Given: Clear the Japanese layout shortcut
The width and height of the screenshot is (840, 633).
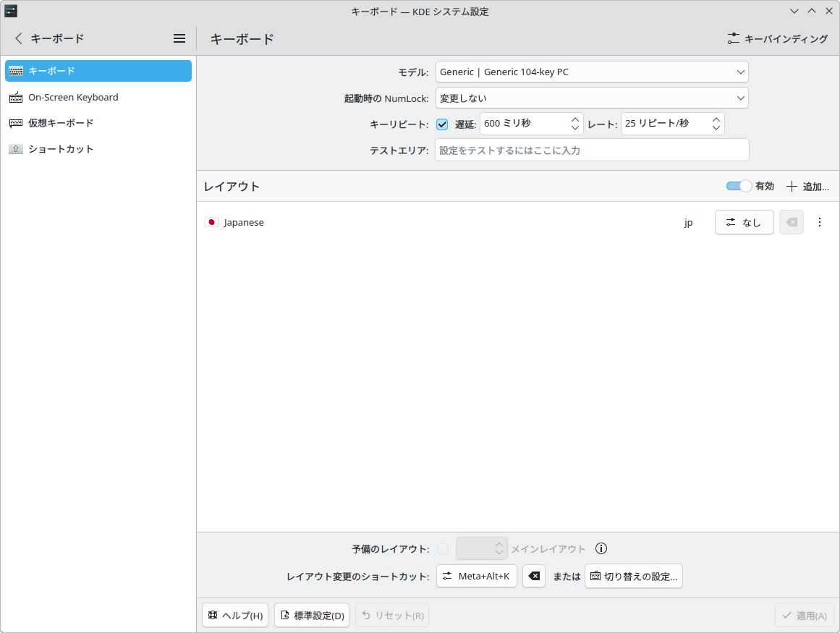Looking at the screenshot, I should point(792,222).
